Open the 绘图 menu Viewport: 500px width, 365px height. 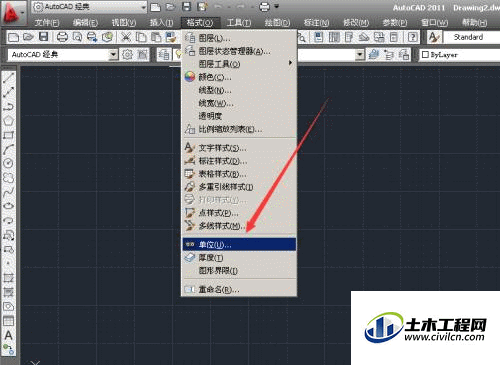point(277,23)
